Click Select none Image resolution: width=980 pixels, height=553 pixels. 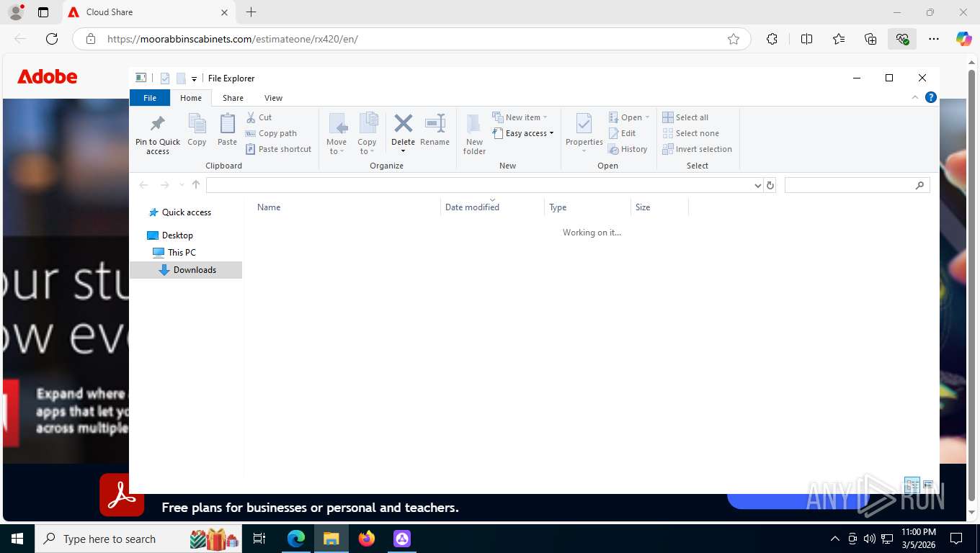690,133
